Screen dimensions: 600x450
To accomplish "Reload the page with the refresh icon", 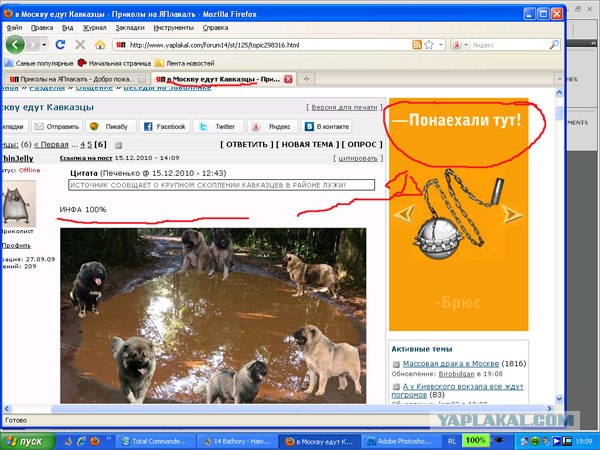I will [x=60, y=45].
